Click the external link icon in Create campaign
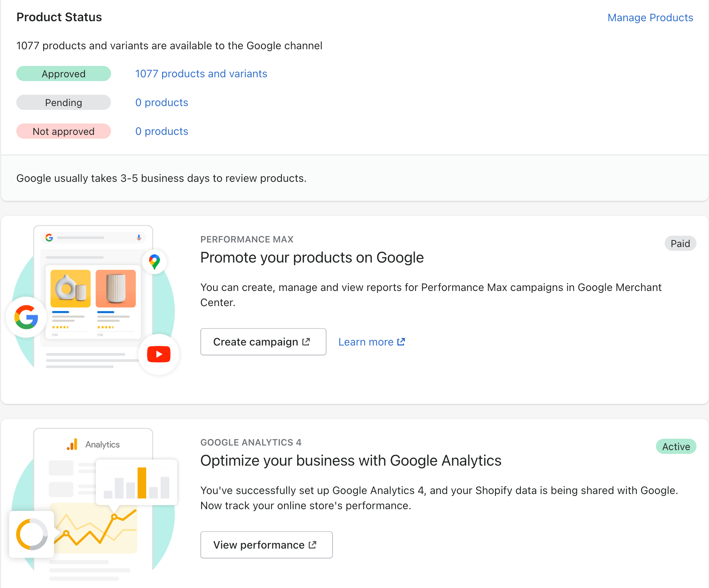The width and height of the screenshot is (709, 588). point(306,342)
